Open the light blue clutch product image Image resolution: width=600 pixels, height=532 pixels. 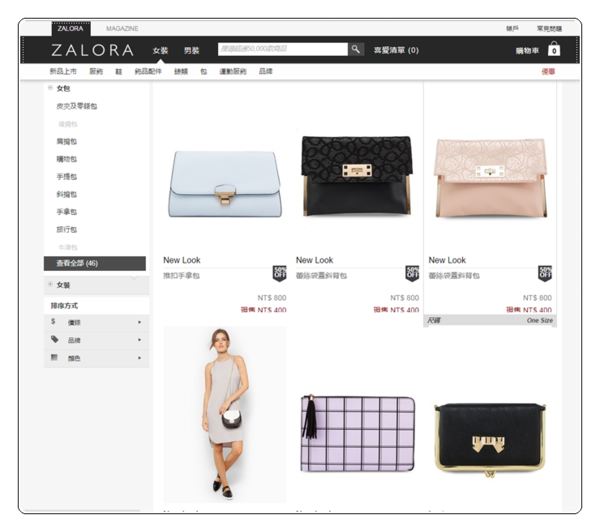point(225,184)
